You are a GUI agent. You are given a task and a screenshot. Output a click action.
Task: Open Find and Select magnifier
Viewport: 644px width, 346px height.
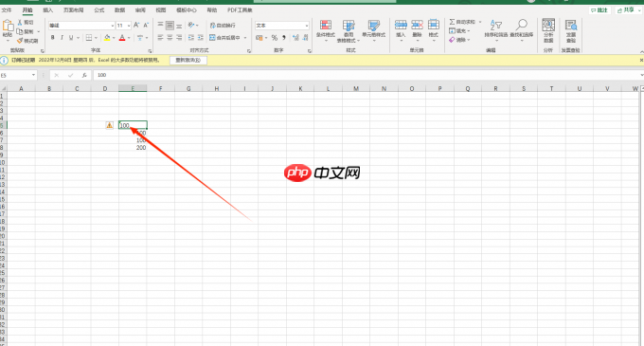point(522,29)
